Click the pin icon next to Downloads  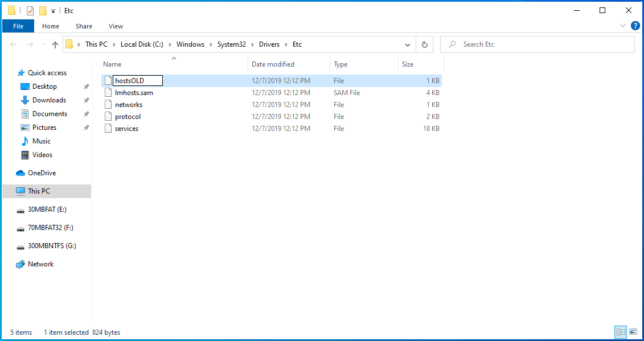[86, 100]
